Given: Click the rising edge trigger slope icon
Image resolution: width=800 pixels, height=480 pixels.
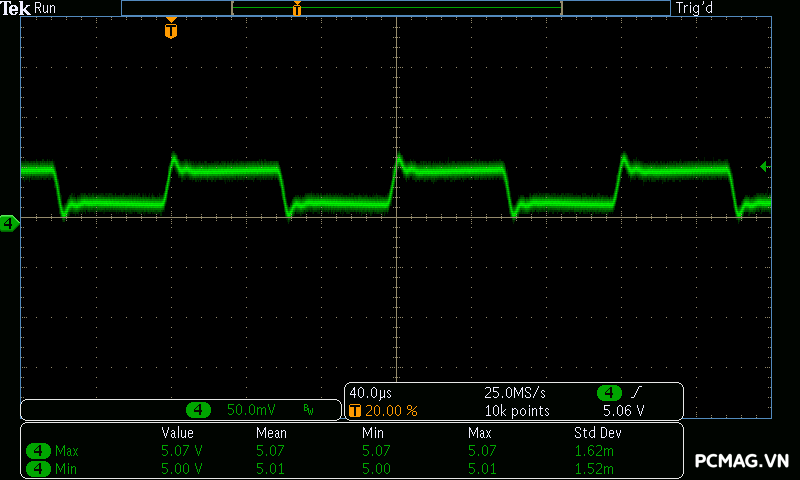Looking at the screenshot, I should click(x=637, y=392).
